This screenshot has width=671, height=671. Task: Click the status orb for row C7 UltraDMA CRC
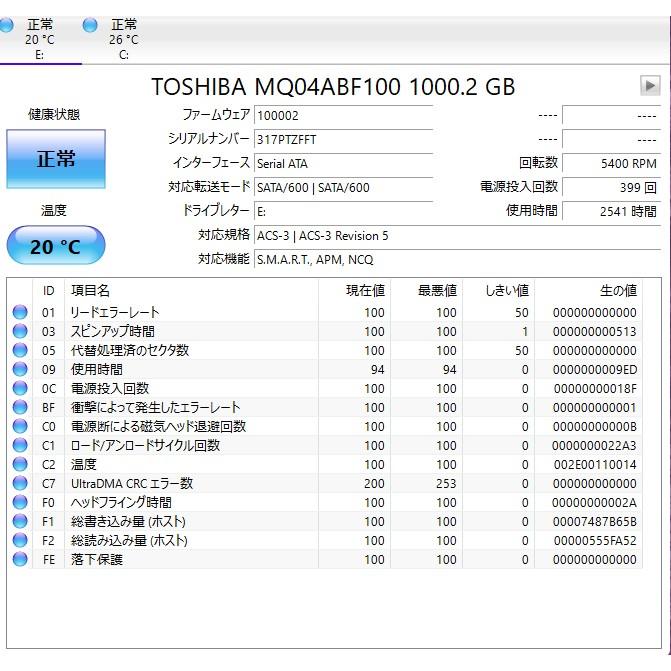[20, 483]
